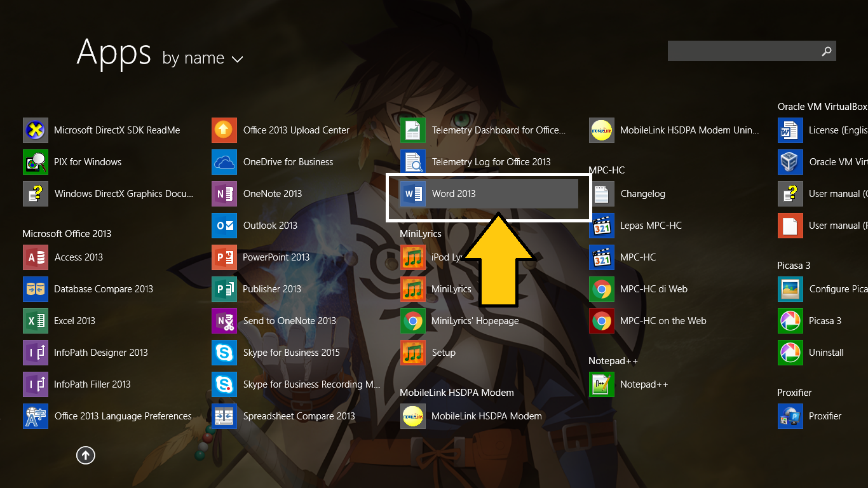The height and width of the screenshot is (488, 868).
Task: Click the search magnifier icon
Action: [x=827, y=51]
